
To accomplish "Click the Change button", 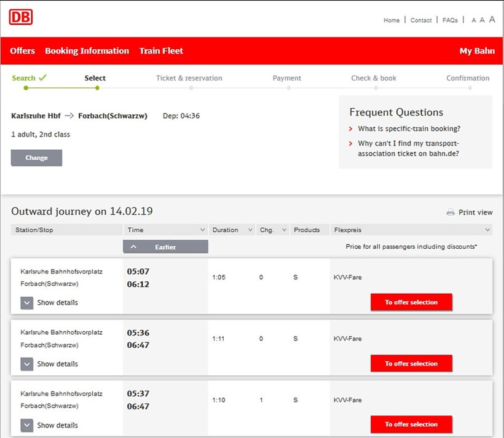I will pyautogui.click(x=36, y=158).
